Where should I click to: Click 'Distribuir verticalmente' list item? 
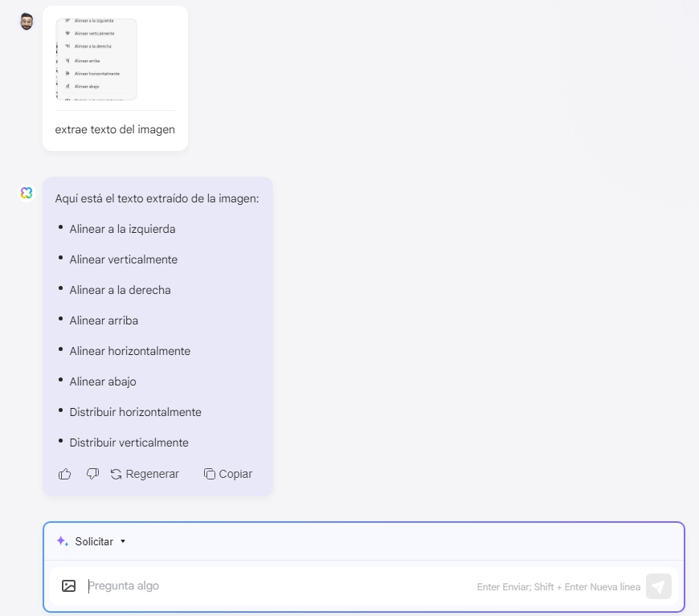(x=129, y=443)
